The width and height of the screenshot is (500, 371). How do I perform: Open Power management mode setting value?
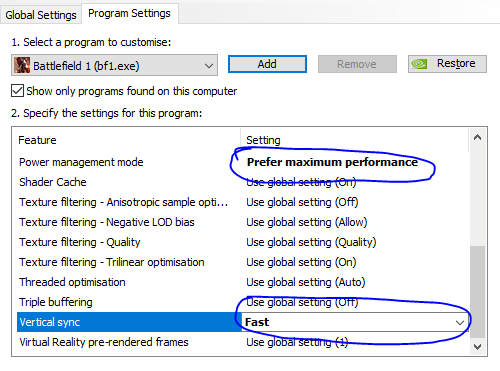332,162
